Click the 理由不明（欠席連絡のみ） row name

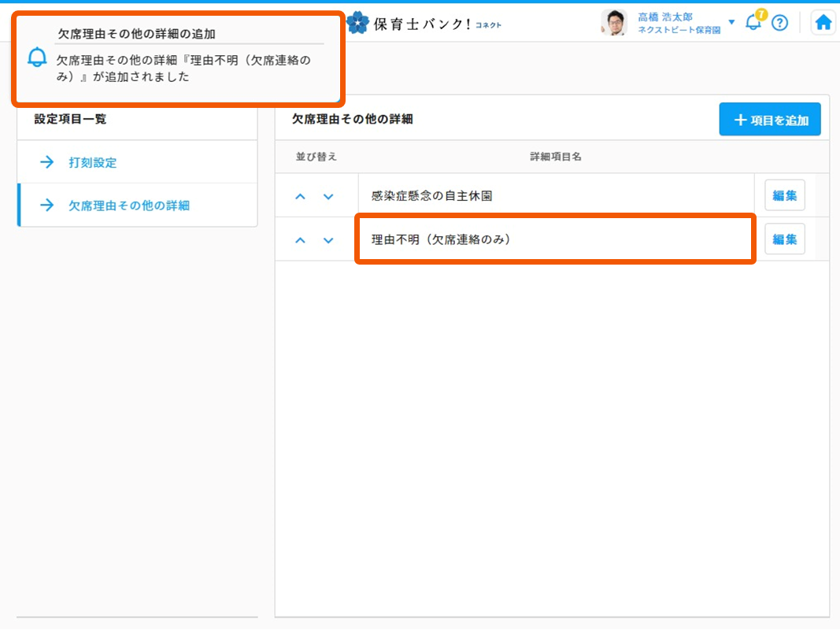(x=441, y=239)
